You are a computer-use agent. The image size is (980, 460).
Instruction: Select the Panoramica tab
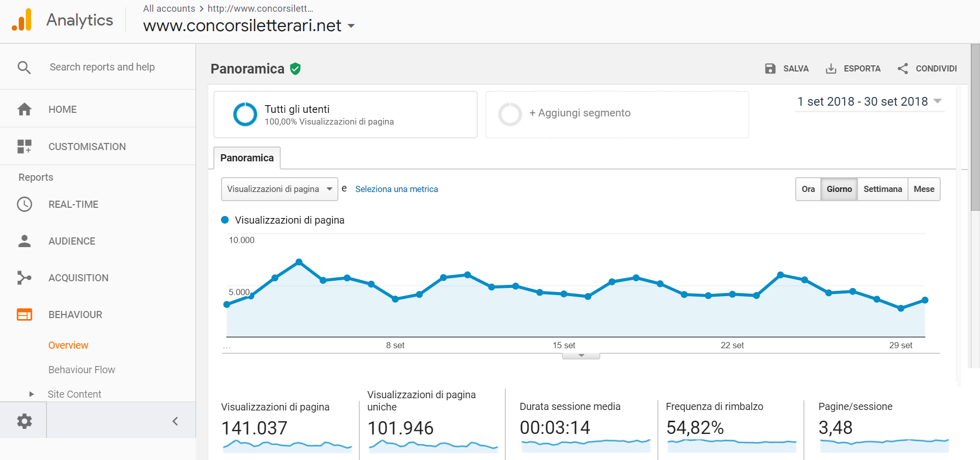247,158
